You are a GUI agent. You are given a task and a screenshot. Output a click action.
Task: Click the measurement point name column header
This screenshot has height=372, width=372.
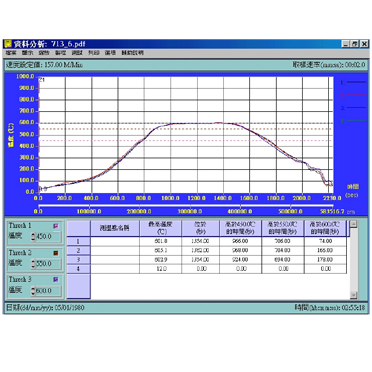point(115,228)
